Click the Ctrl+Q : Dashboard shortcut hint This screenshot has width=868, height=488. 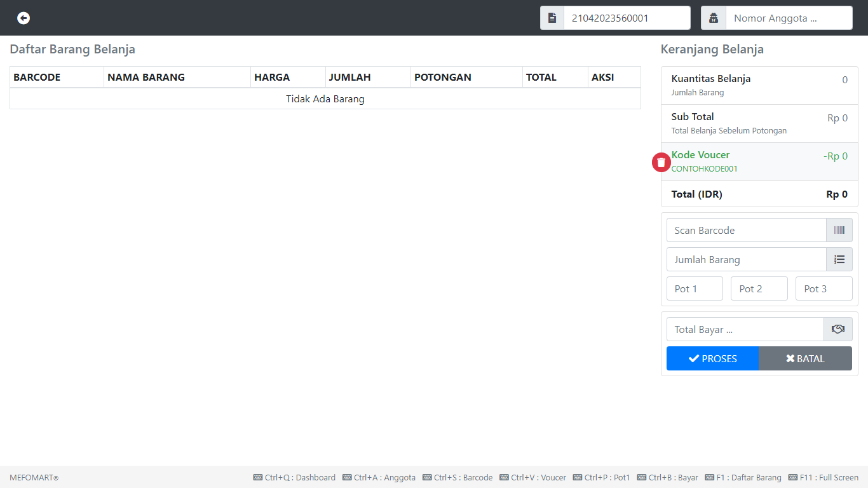click(294, 477)
